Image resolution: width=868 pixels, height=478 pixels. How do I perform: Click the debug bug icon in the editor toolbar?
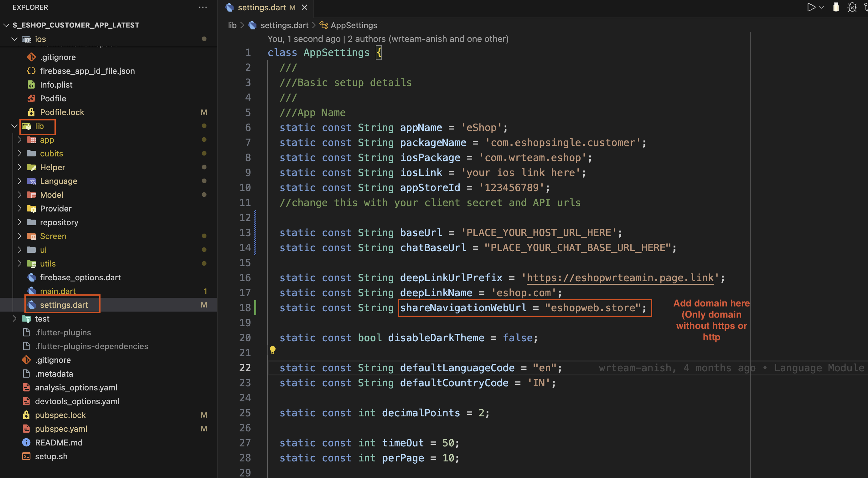(852, 7)
